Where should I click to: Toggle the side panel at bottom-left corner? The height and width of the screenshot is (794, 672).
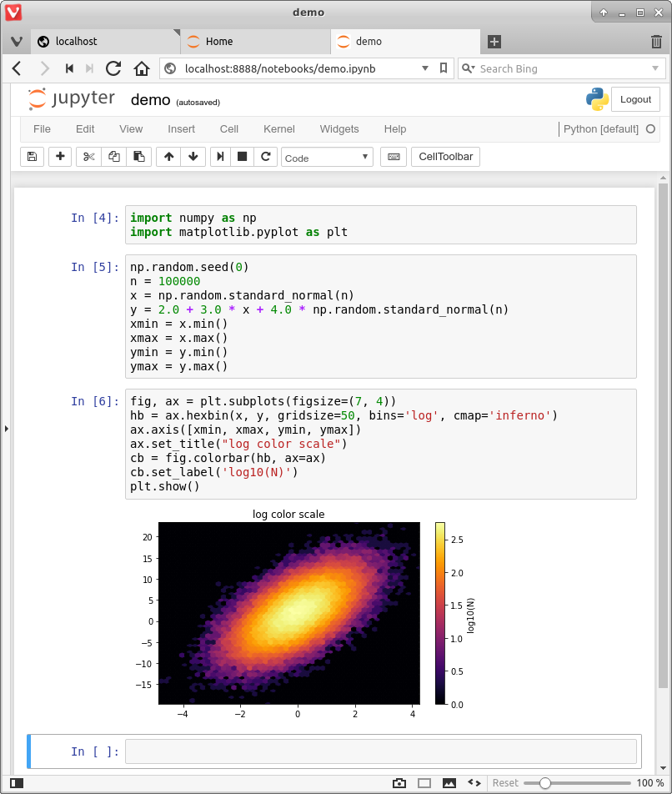[17, 783]
